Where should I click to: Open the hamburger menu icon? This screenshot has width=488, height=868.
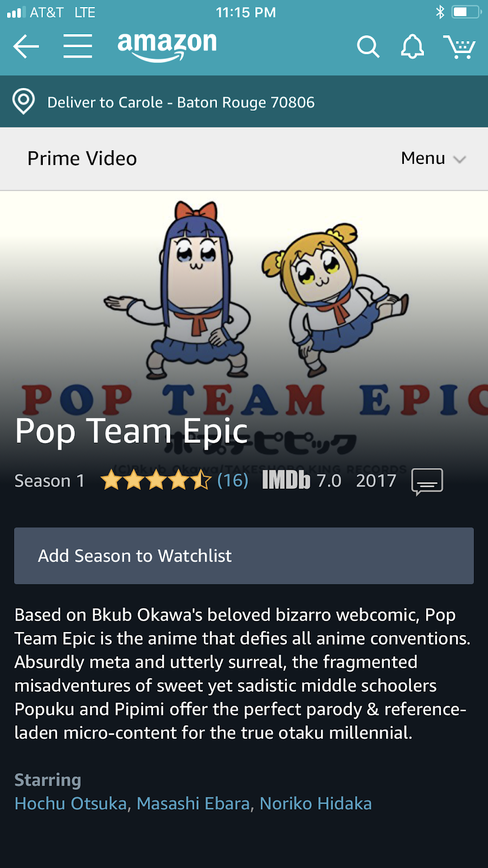[x=78, y=46]
